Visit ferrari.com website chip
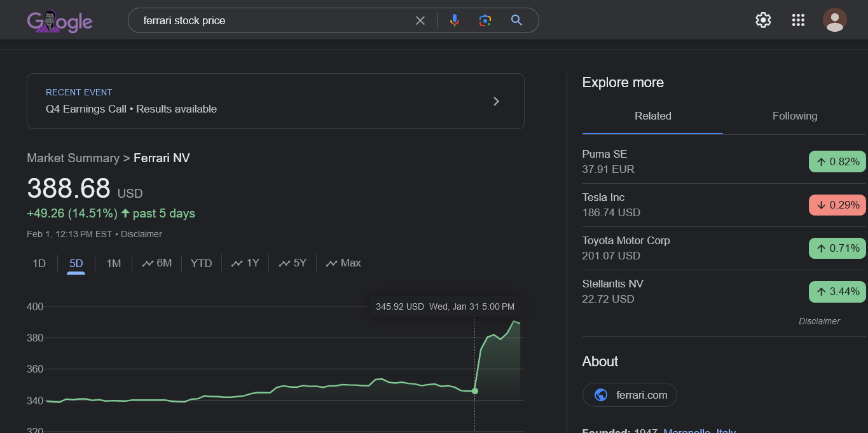The height and width of the screenshot is (433, 868). 630,395
